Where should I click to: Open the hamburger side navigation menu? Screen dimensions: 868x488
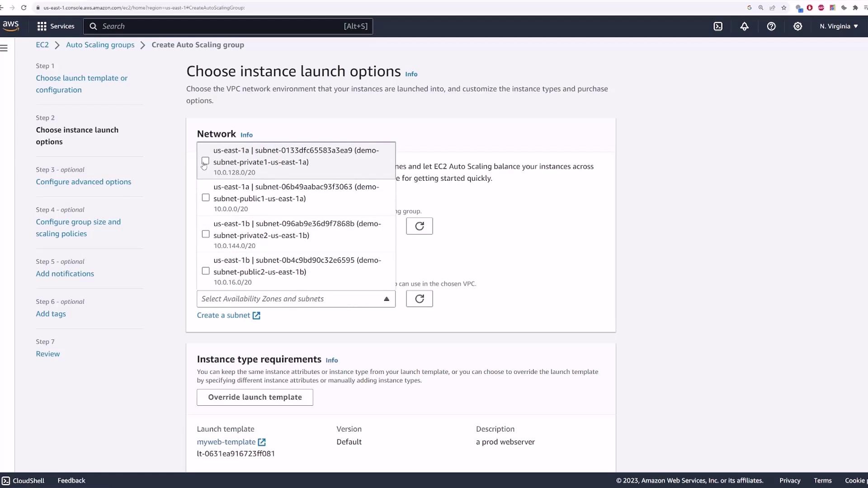tap(4, 48)
